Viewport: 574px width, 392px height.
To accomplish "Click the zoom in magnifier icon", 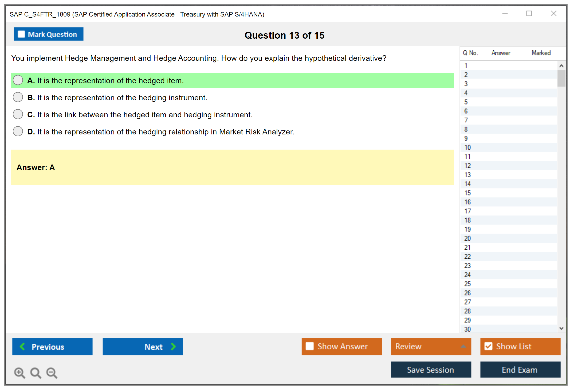I will tap(19, 373).
